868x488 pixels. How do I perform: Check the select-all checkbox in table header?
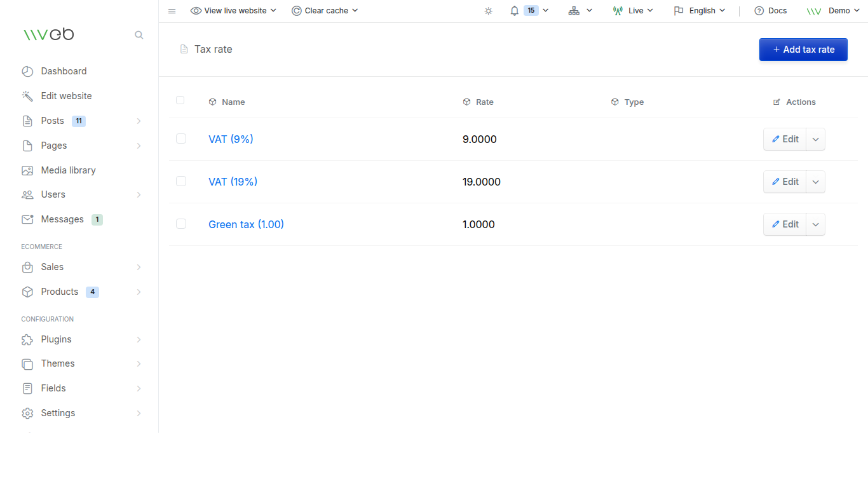pyautogui.click(x=180, y=100)
